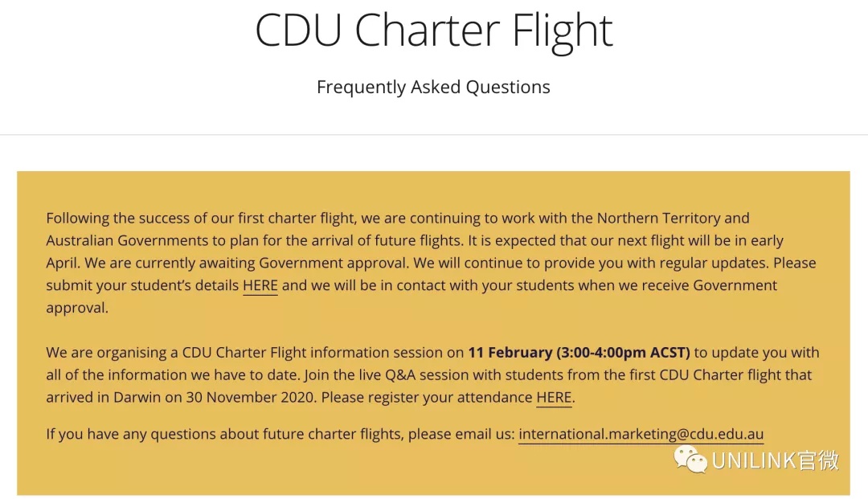
Task: Open the HERE link for submitting student details
Action: pos(260,285)
